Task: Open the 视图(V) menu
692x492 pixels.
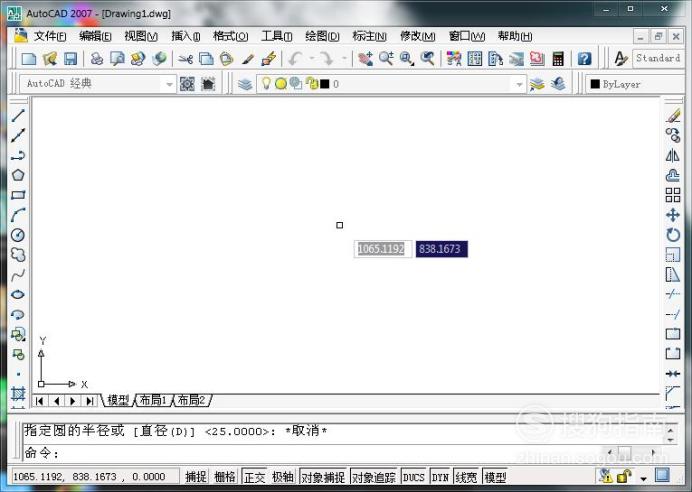Action: 141,36
